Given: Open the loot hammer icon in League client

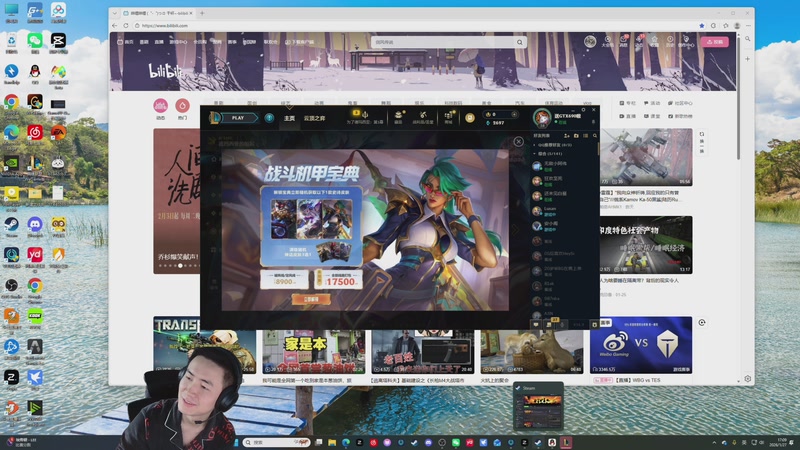Looking at the screenshot, I should [x=423, y=116].
